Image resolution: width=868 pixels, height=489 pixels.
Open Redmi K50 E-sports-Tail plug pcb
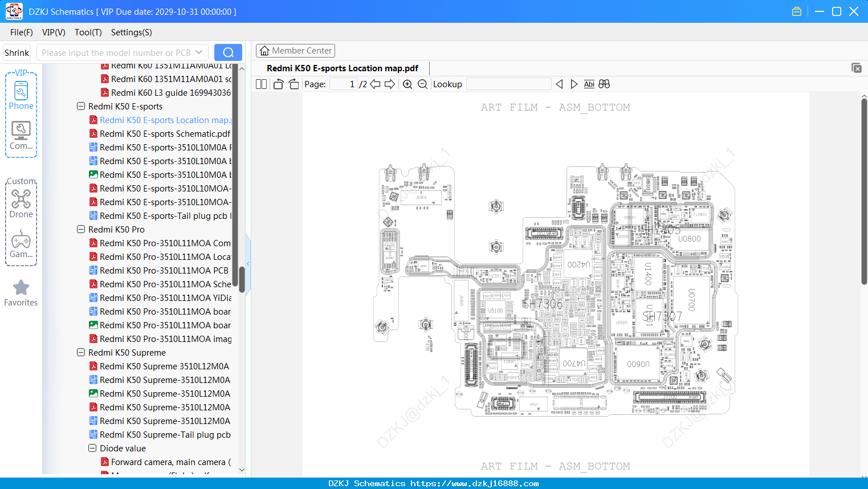tap(160, 216)
